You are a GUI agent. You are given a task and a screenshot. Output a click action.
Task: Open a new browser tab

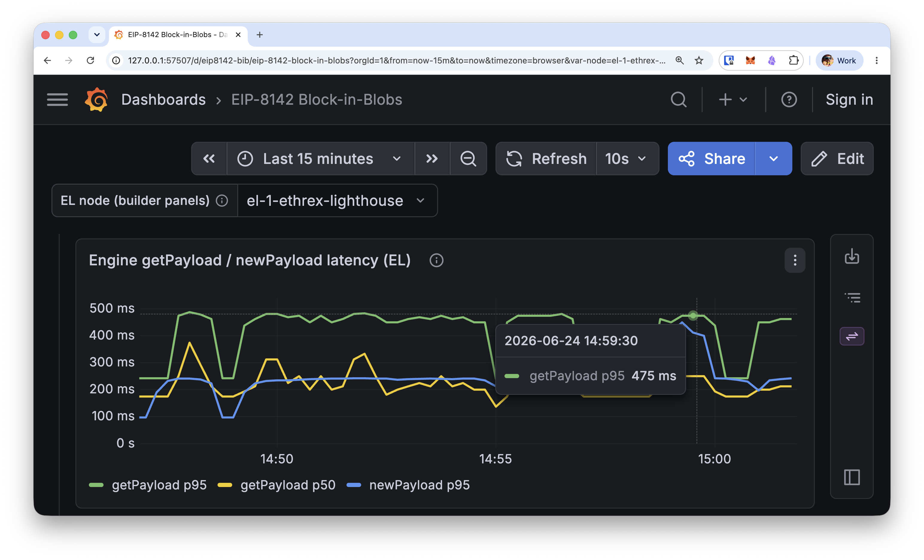259,35
